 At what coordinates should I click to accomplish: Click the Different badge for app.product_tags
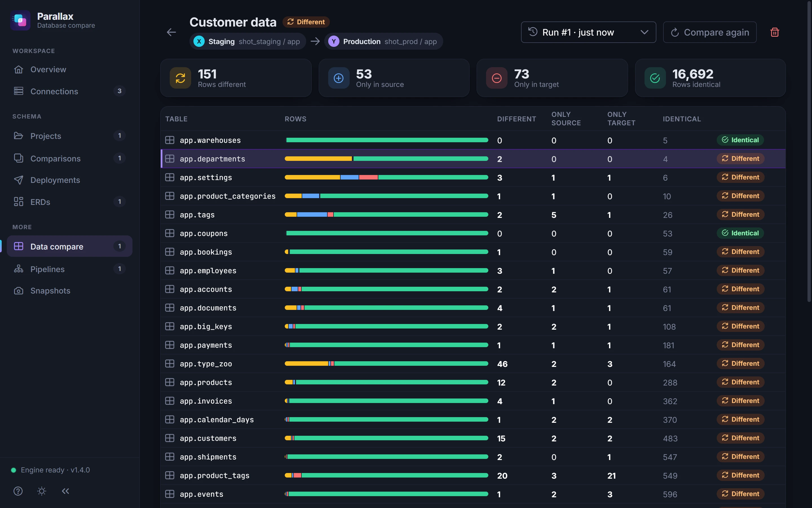click(x=741, y=475)
